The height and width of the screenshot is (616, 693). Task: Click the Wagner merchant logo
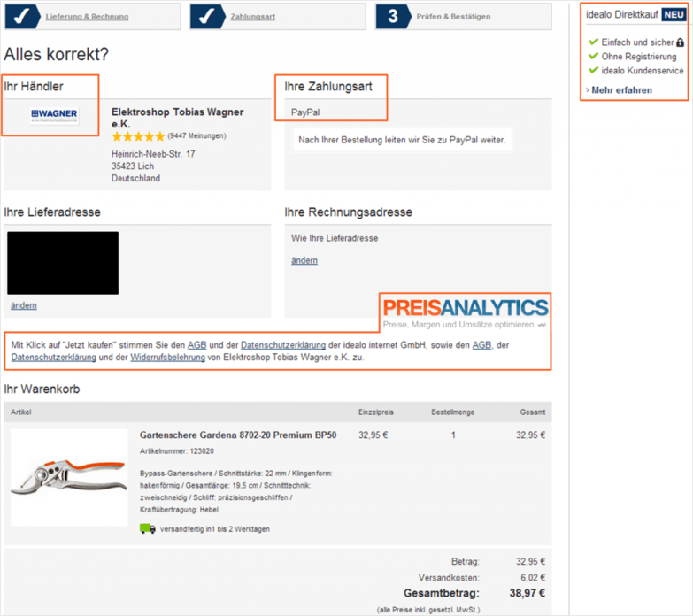[54, 115]
